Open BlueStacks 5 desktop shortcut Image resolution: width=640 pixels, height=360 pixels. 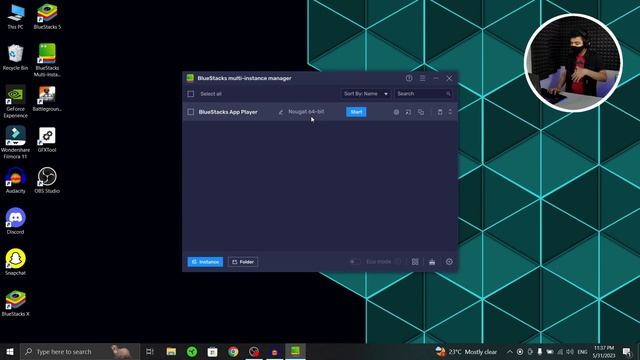coord(47,17)
